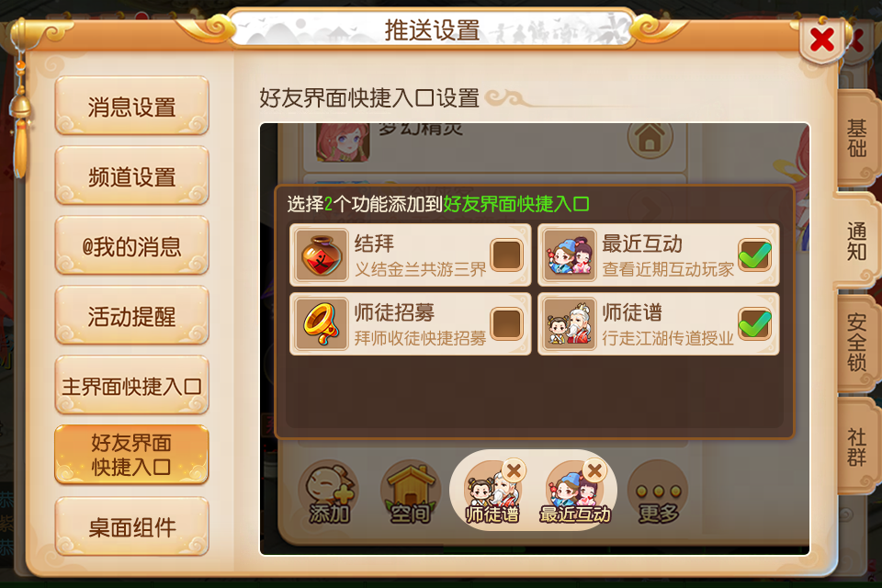Uncheck the 师徒谱 checkbox

tap(754, 324)
